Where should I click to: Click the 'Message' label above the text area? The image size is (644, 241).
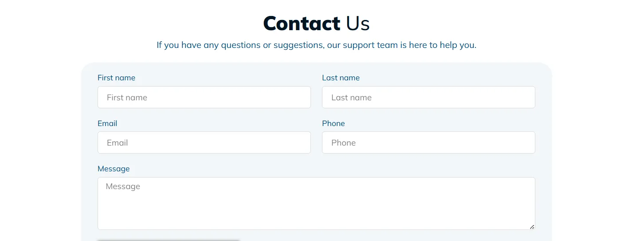tap(114, 169)
